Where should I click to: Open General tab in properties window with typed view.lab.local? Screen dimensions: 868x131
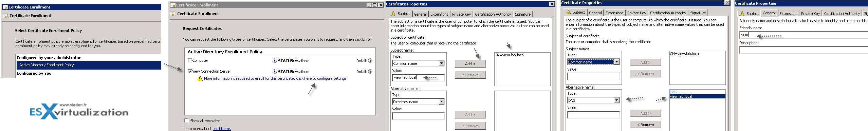click(x=420, y=14)
